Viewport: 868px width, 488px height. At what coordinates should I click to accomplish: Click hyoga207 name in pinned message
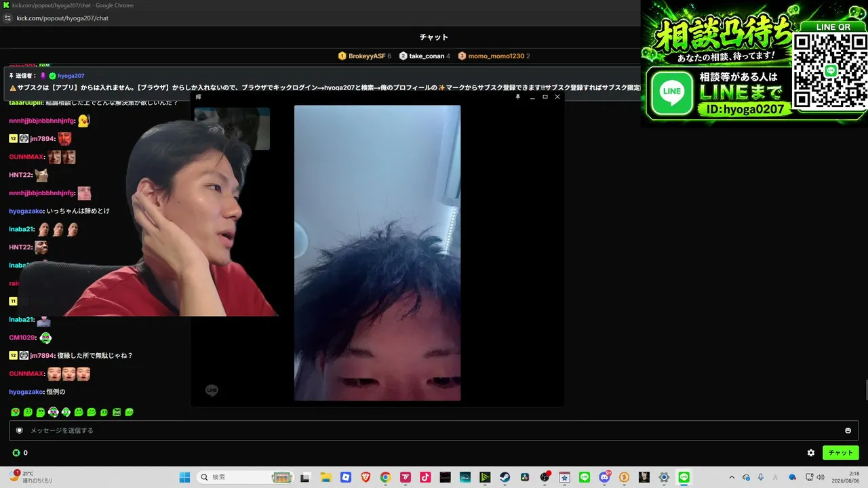click(71, 76)
